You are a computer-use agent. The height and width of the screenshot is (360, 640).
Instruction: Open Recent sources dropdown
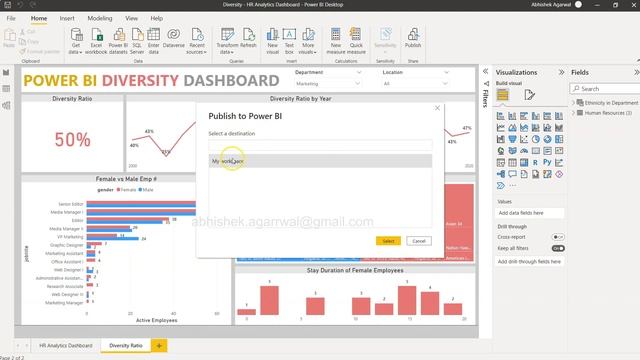point(197,41)
